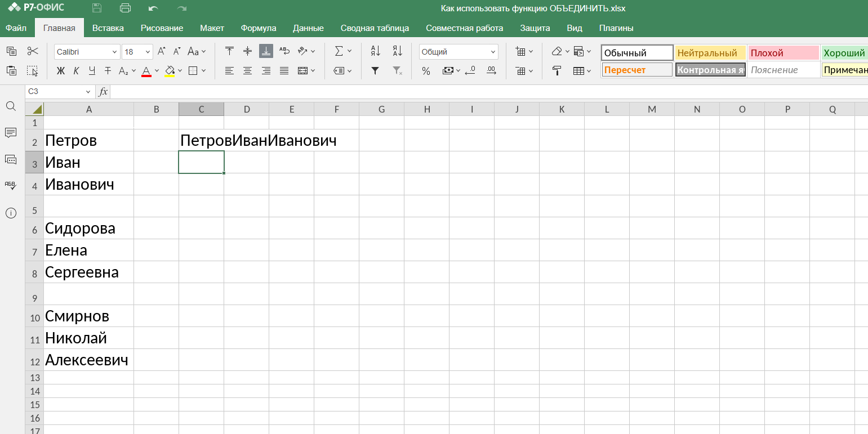Toggle Italic (К) formatting
The image size is (868, 434).
(76, 71)
